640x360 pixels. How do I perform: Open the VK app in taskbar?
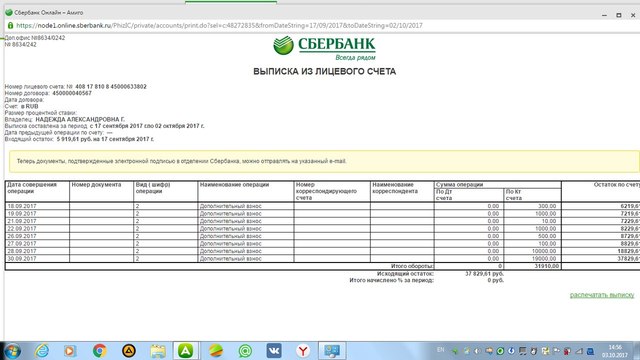coord(274,351)
